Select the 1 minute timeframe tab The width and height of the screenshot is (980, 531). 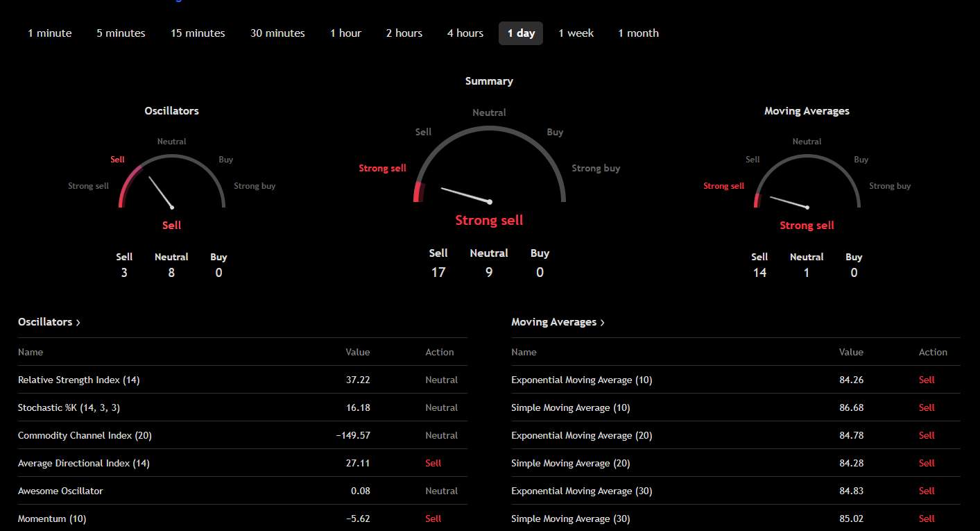(50, 33)
